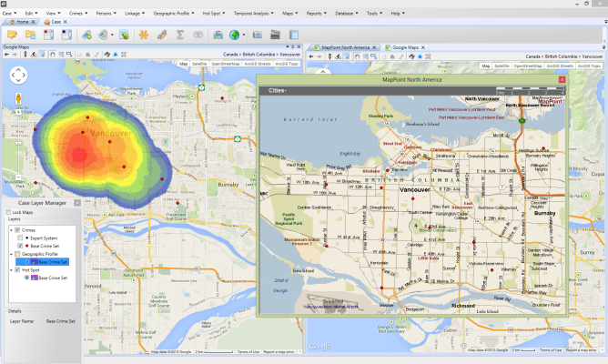Uncheck the Crimes layer checkbox

17,230
